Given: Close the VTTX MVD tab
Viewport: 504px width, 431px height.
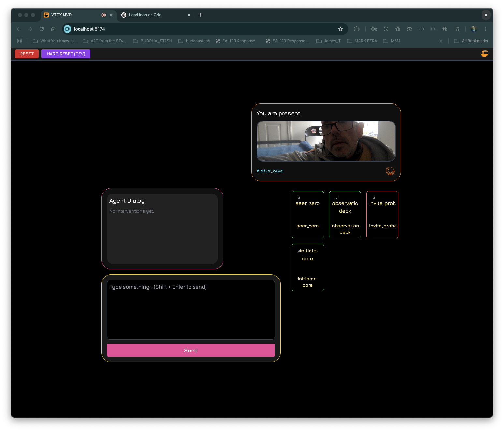Looking at the screenshot, I should pyautogui.click(x=111, y=15).
